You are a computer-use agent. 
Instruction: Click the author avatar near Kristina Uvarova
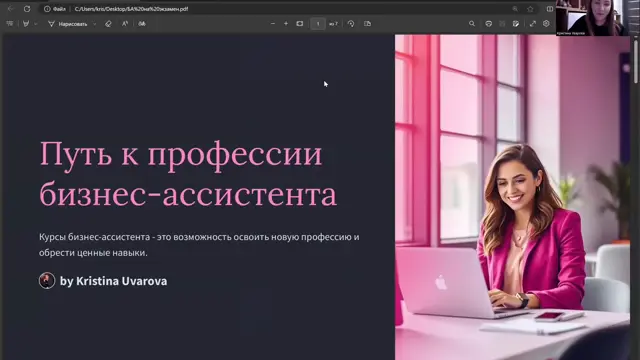[47, 281]
